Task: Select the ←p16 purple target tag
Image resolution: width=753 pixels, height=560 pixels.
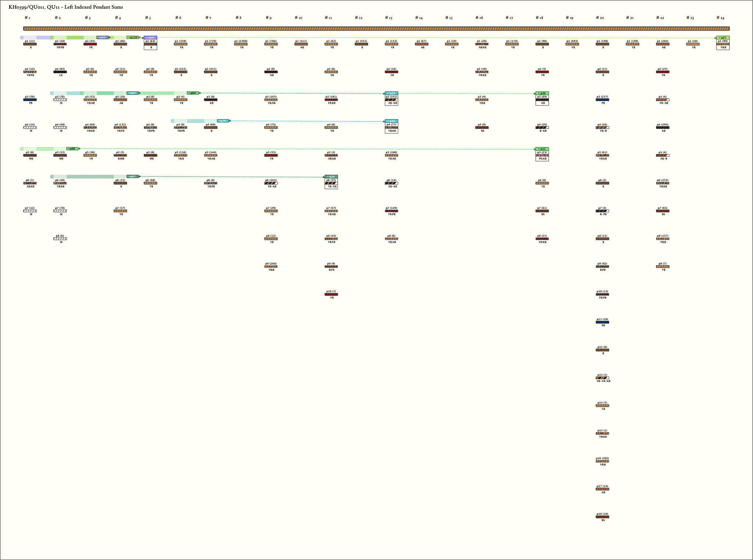Action: (x=150, y=38)
